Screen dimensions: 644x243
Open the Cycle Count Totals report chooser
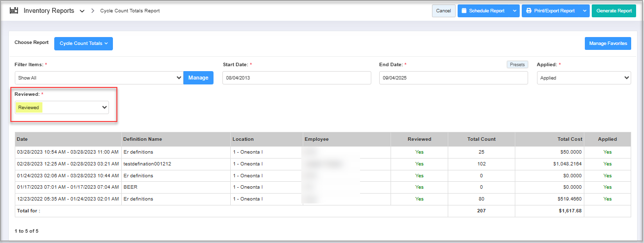coord(83,43)
